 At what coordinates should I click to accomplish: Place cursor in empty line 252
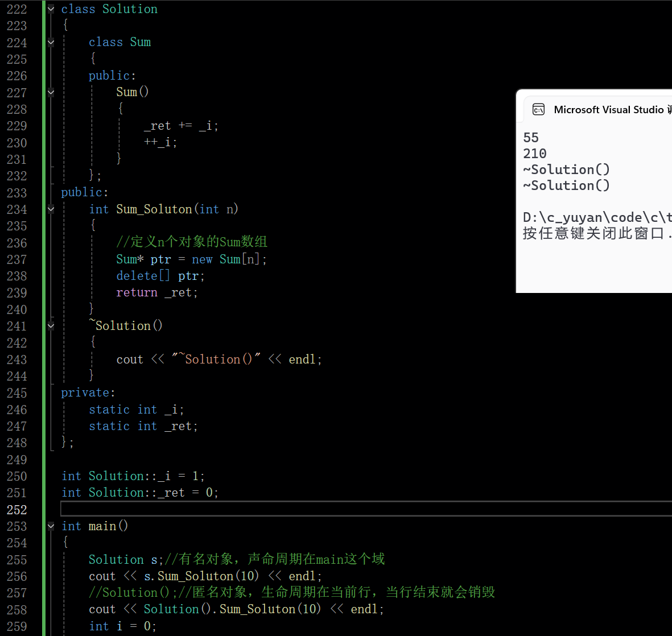tap(366, 509)
